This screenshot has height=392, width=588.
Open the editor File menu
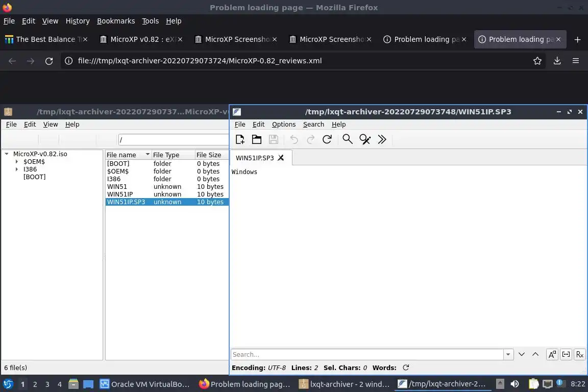240,125
